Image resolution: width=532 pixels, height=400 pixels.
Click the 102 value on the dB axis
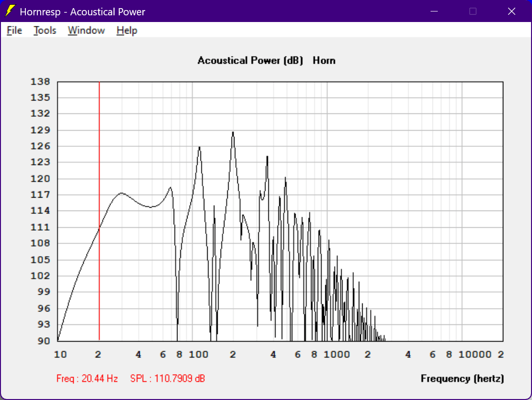(40, 276)
